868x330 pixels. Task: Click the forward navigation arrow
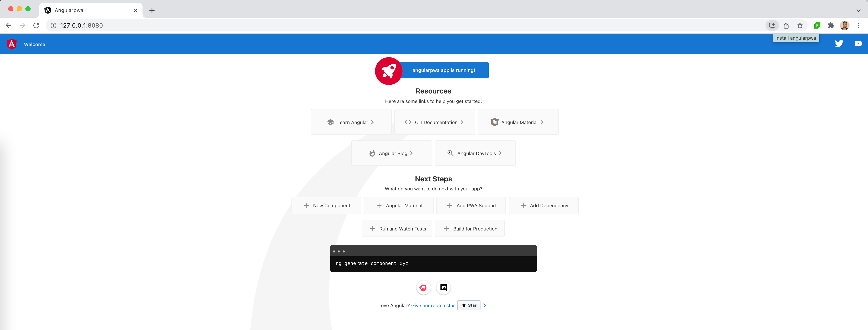coord(23,25)
